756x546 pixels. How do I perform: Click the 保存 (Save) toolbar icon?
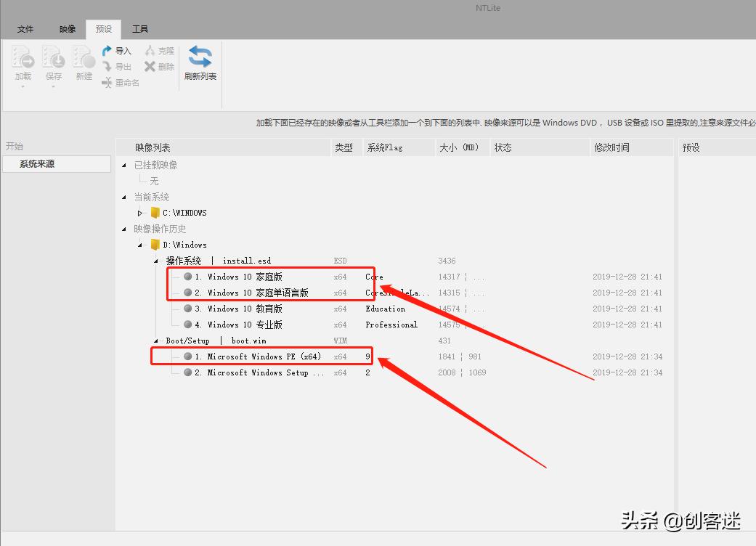tap(53, 65)
